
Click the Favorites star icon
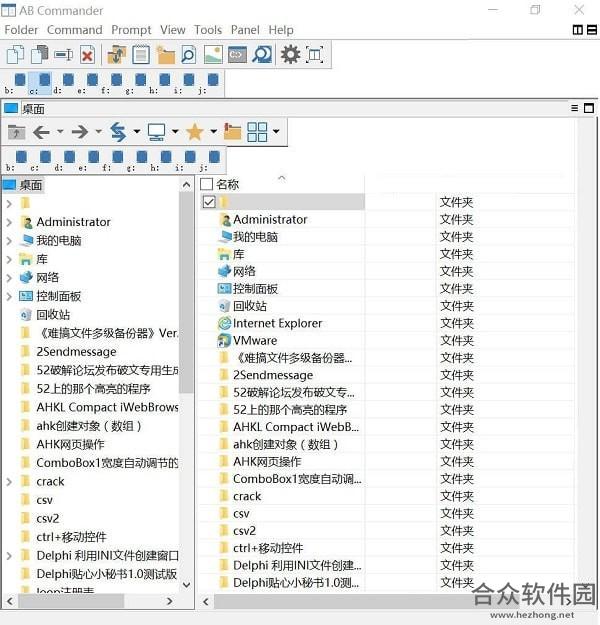[195, 132]
